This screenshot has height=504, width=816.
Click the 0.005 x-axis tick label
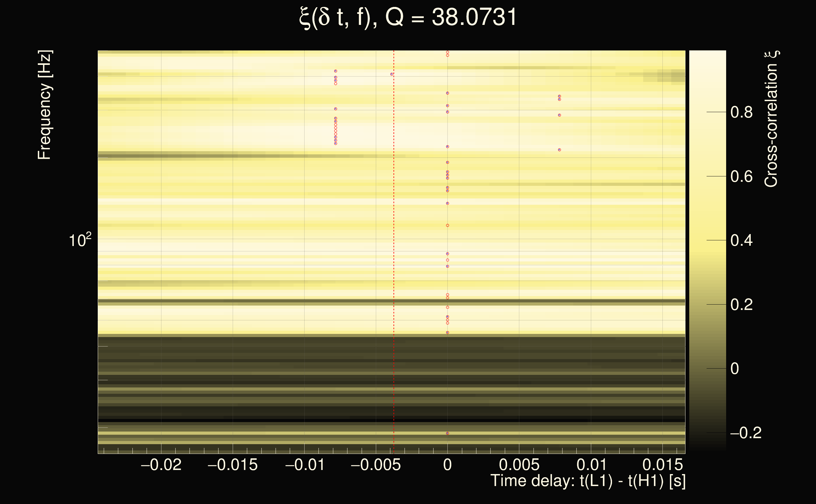tap(519, 465)
